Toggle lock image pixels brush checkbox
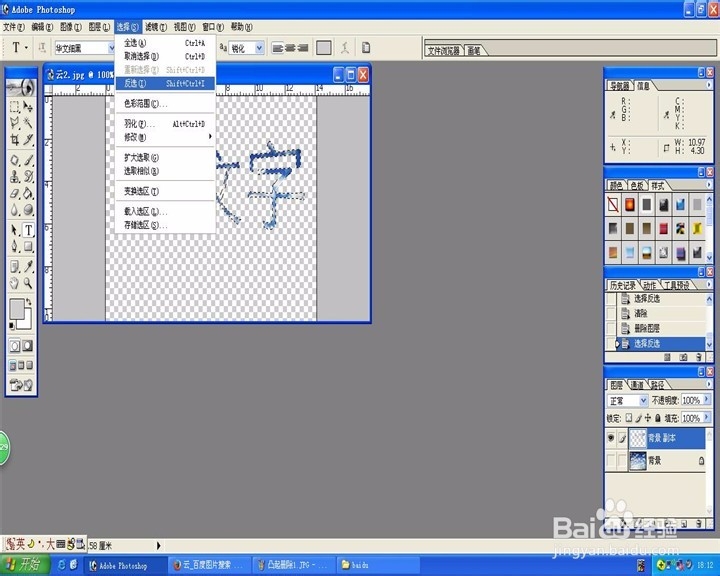Screen dimensions: 720x576 click(638, 418)
